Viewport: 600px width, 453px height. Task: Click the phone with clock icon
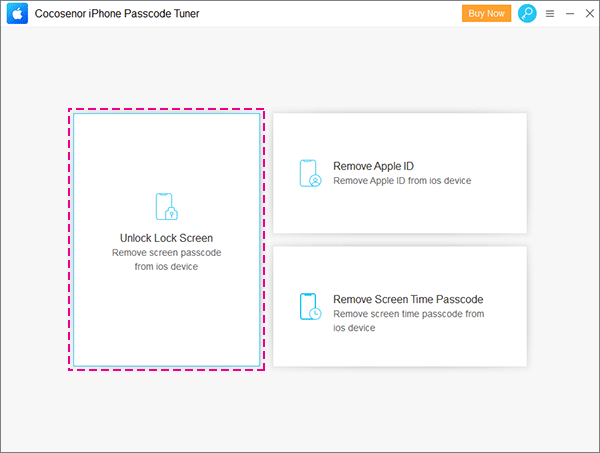point(310,306)
